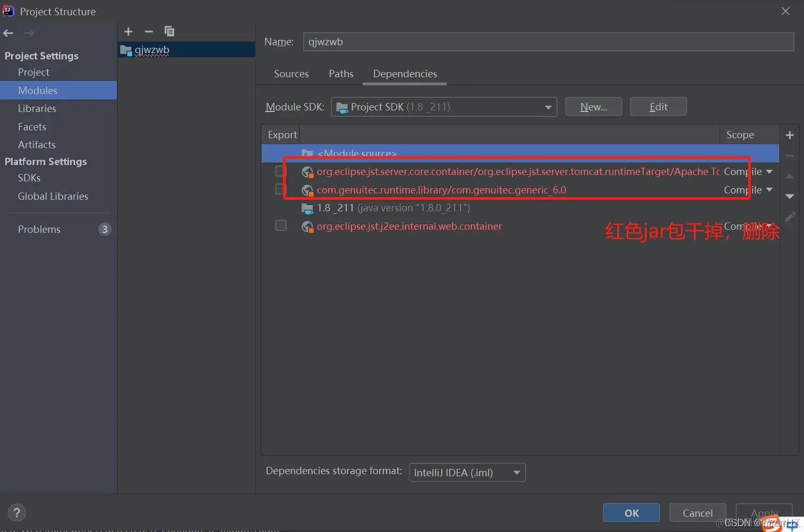Open the Compile scope dropdown for org.eclipse.jst.server.core.container
The height and width of the screenshot is (532, 804).
(x=748, y=171)
